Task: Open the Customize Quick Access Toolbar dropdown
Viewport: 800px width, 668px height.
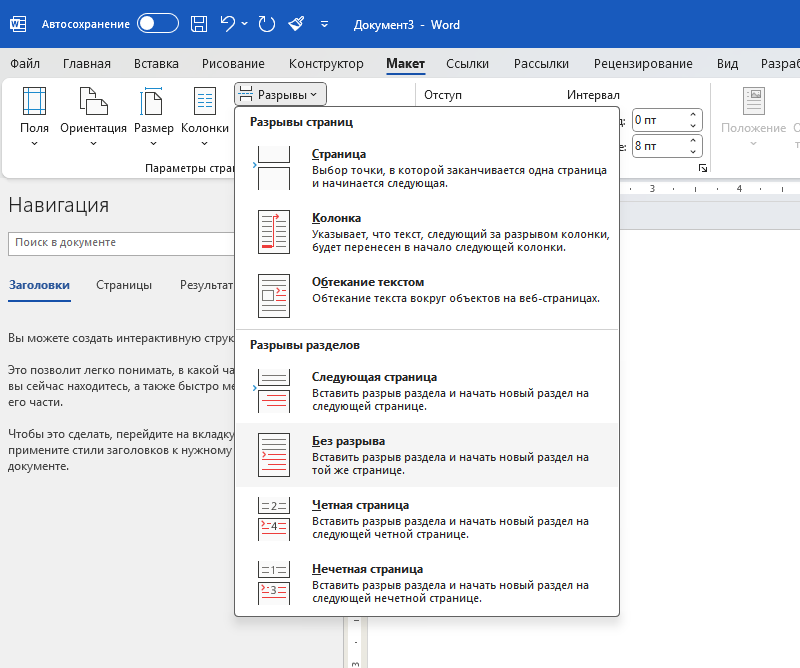Action: pyautogui.click(x=324, y=24)
